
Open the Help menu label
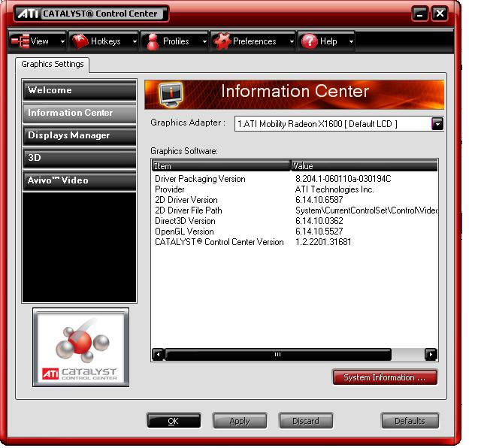point(328,41)
